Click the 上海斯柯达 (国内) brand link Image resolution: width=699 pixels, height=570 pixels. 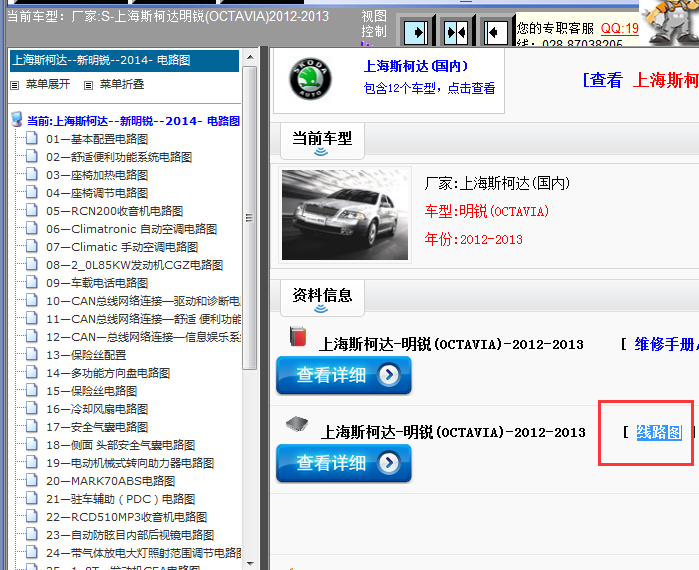pyautogui.click(x=415, y=66)
